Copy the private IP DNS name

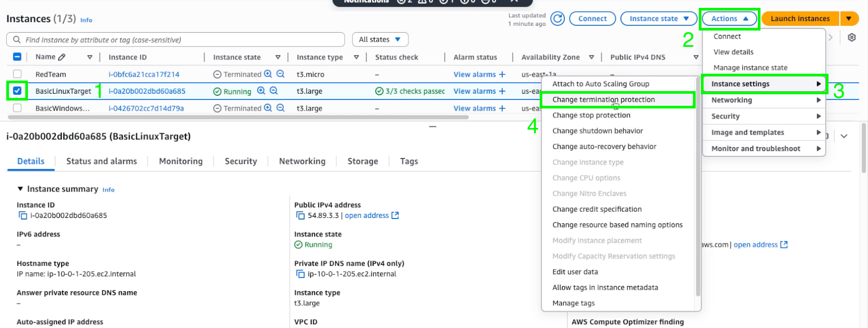coord(300,274)
